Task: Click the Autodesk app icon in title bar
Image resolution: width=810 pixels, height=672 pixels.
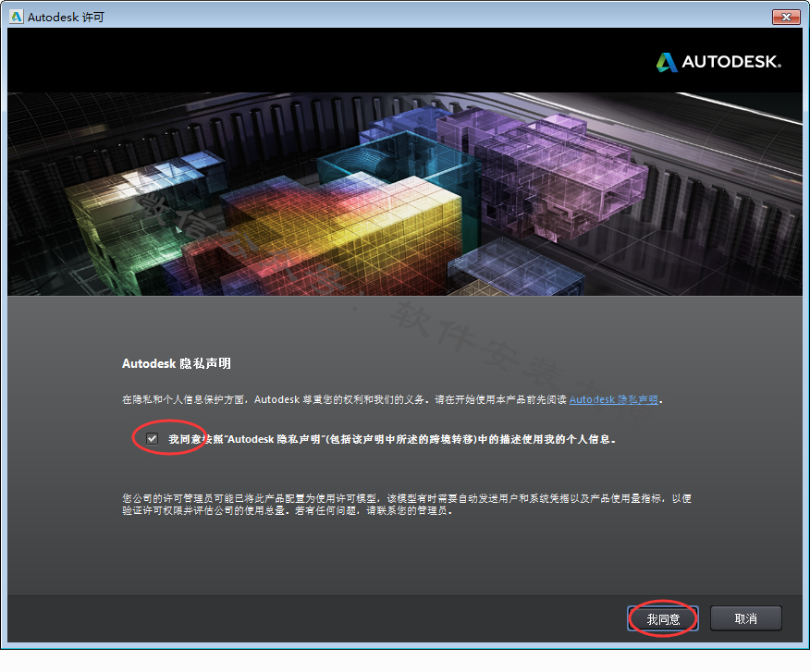Action: pyautogui.click(x=17, y=17)
